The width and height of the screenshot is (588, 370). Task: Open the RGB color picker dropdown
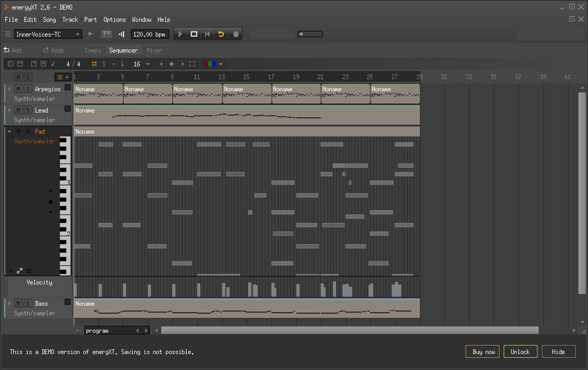[214, 64]
